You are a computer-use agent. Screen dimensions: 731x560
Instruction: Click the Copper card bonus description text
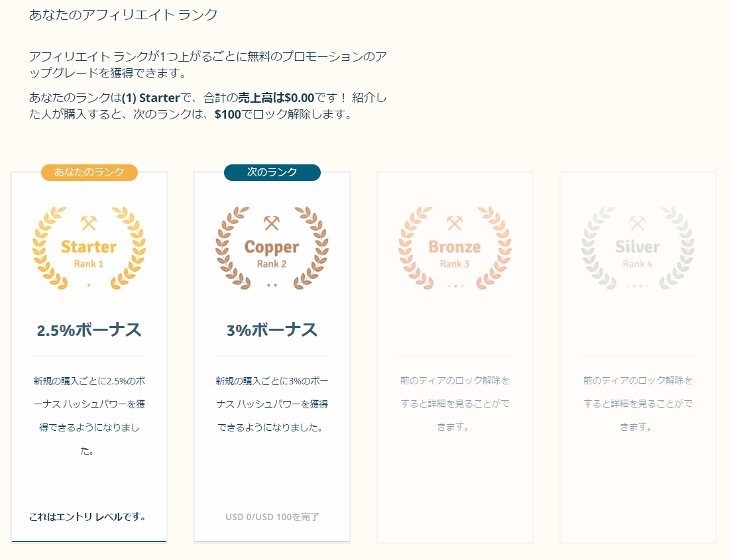(x=272, y=404)
